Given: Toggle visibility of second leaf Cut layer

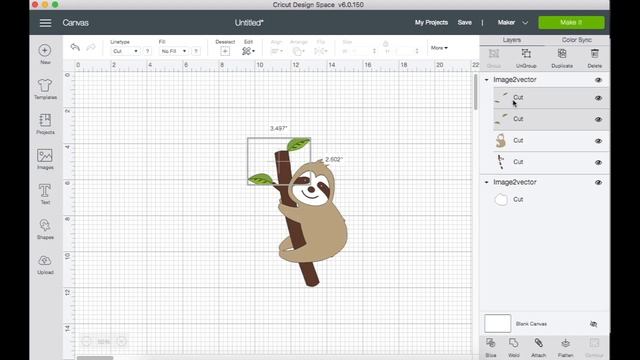Looking at the screenshot, I should 598,120.
